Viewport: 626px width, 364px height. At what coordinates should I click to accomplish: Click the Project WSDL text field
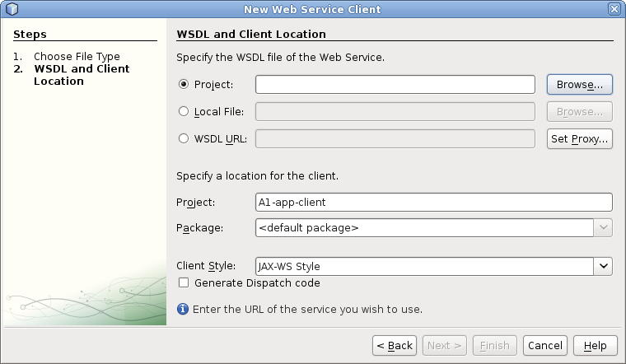[395, 85]
